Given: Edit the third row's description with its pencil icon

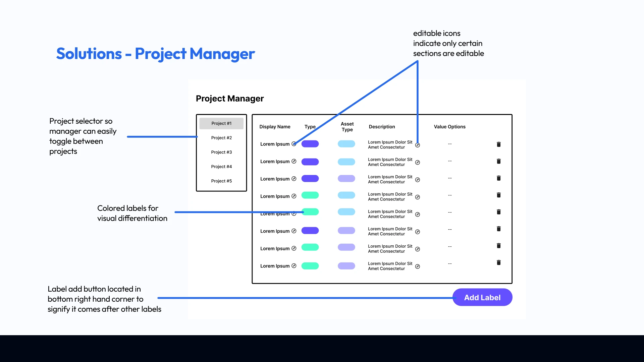Looking at the screenshot, I should point(418,180).
